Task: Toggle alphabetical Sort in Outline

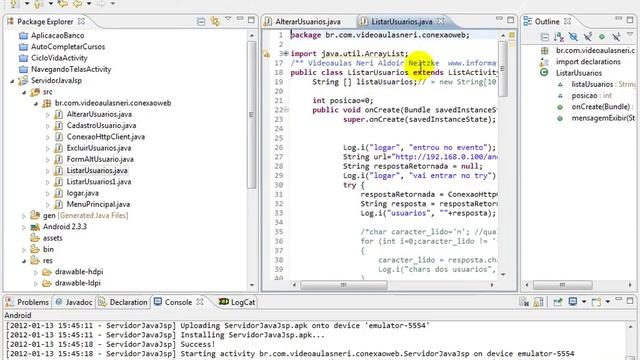Action: tap(559, 38)
